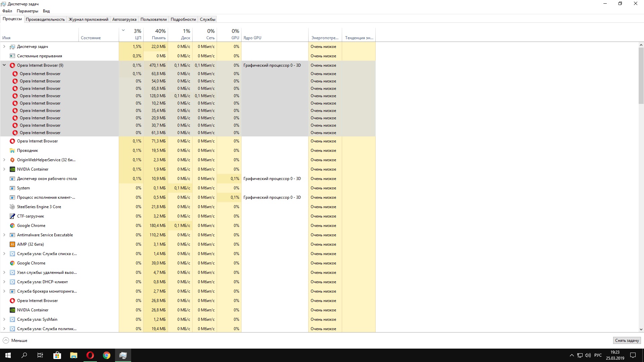Screen dimensions: 644x362
Task: Click the AIMP (32 бита) orange icon
Action: pyautogui.click(x=12, y=244)
